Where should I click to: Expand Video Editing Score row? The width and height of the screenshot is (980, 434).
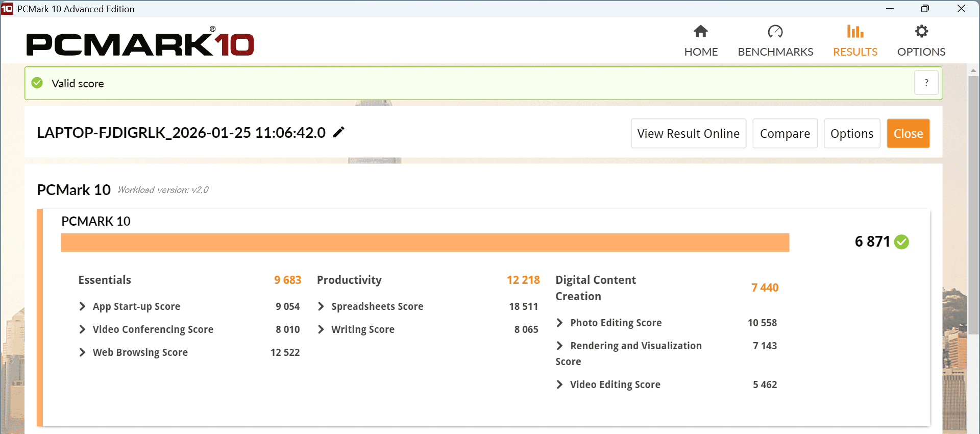(560, 384)
